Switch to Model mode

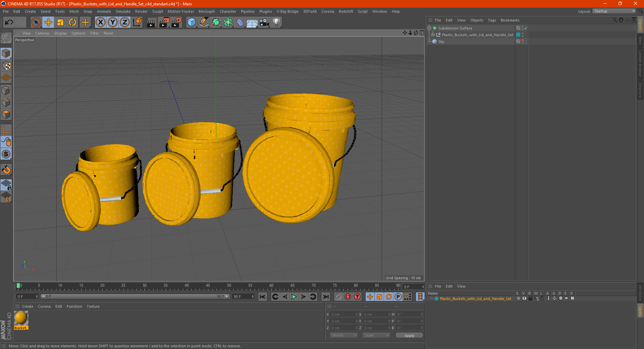6,54
